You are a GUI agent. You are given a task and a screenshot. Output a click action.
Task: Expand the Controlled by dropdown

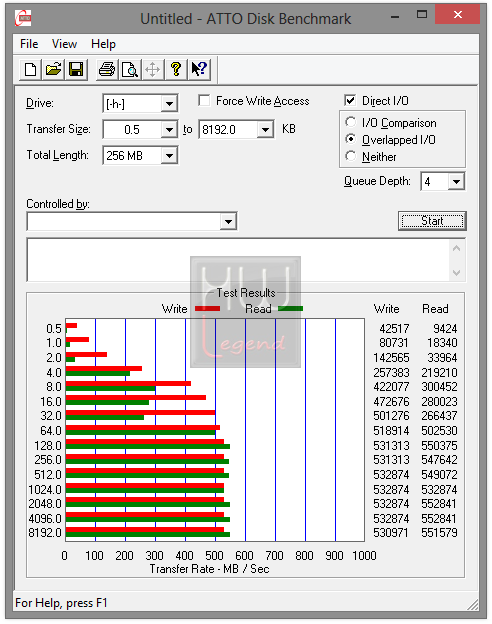pyautogui.click(x=228, y=221)
